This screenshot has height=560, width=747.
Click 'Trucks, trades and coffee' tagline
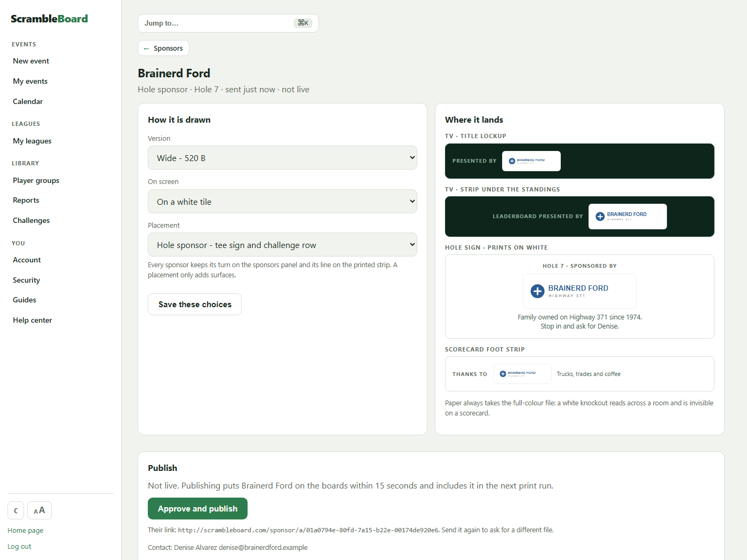589,374
